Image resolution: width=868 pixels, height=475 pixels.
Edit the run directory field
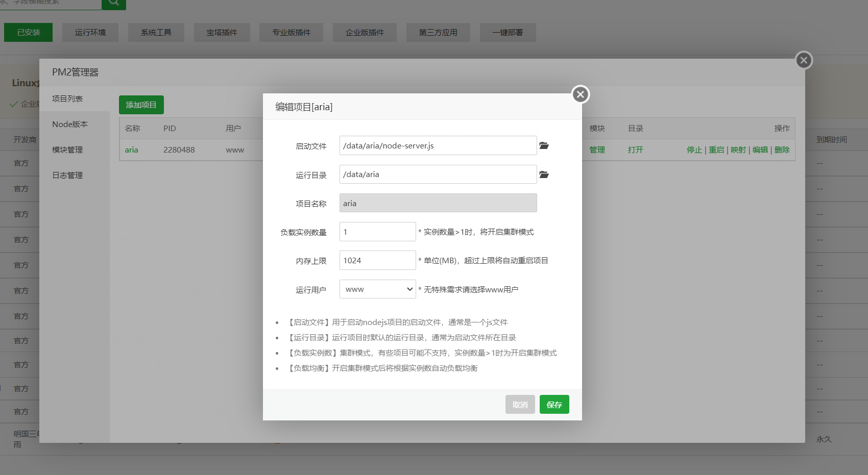tap(438, 174)
